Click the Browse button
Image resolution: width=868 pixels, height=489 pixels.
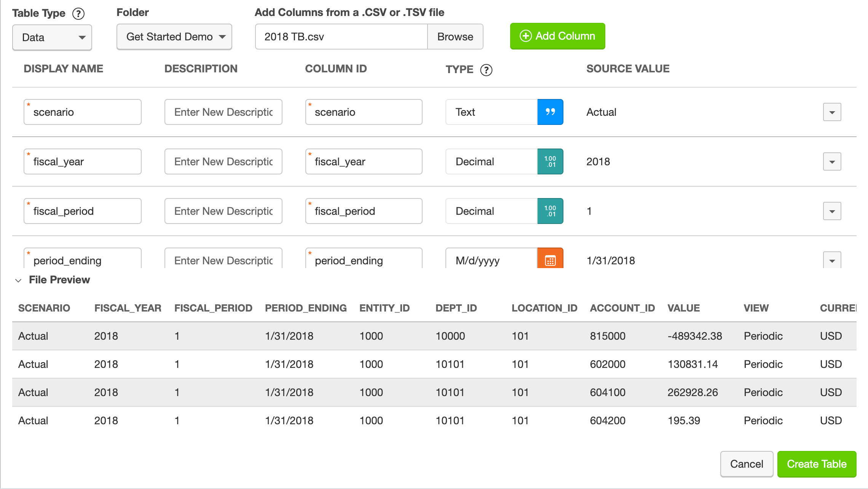(x=455, y=37)
